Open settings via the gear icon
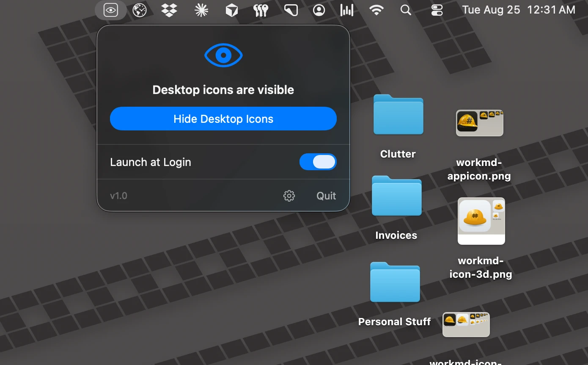Viewport: 588px width, 365px height. (289, 196)
